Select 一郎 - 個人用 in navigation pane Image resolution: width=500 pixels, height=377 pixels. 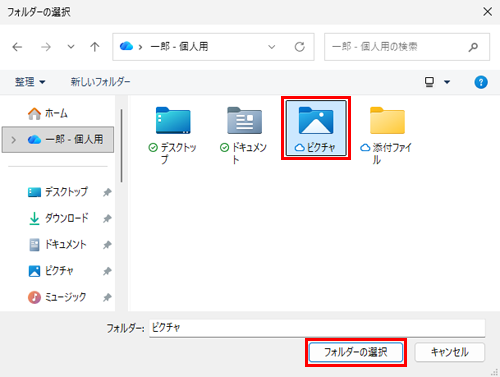click(58, 140)
